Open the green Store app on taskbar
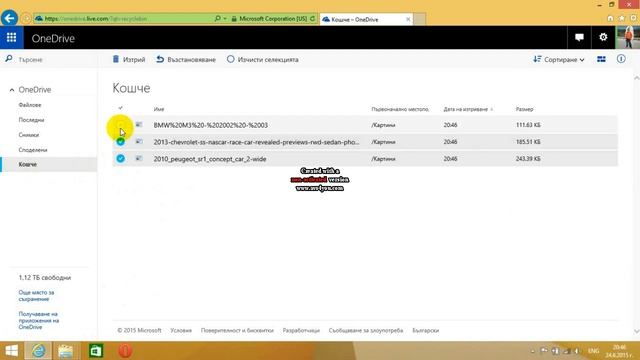This screenshot has height=360, width=640. pos(96,351)
